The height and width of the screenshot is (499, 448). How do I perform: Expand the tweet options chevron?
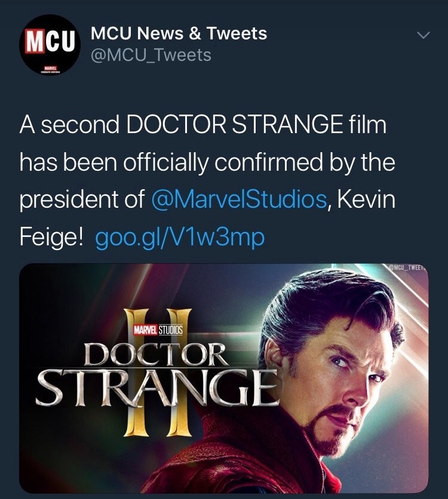[x=422, y=36]
